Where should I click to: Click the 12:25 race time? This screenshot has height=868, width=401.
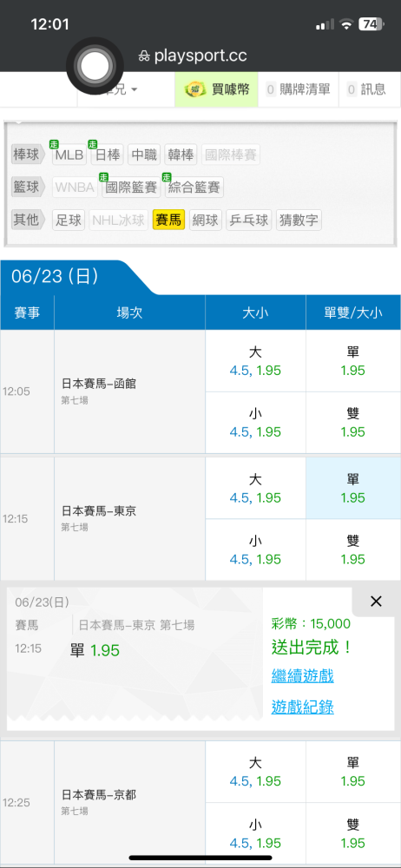tap(16, 802)
